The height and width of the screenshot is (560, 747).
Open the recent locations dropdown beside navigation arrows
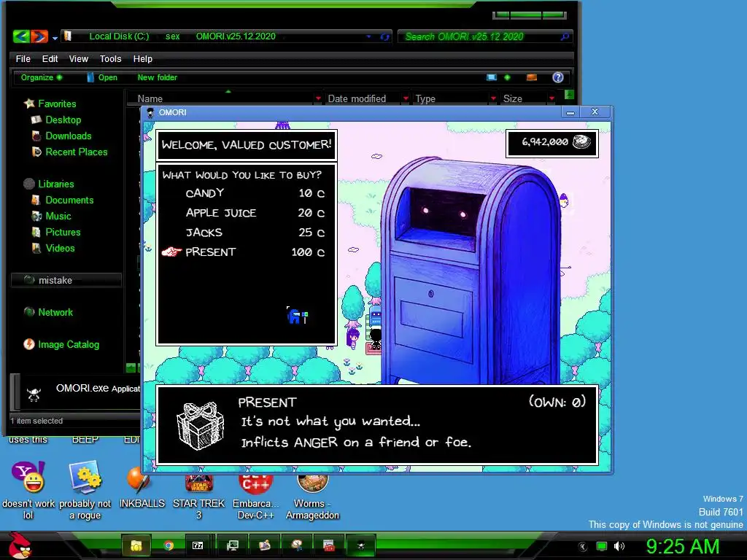click(x=55, y=38)
